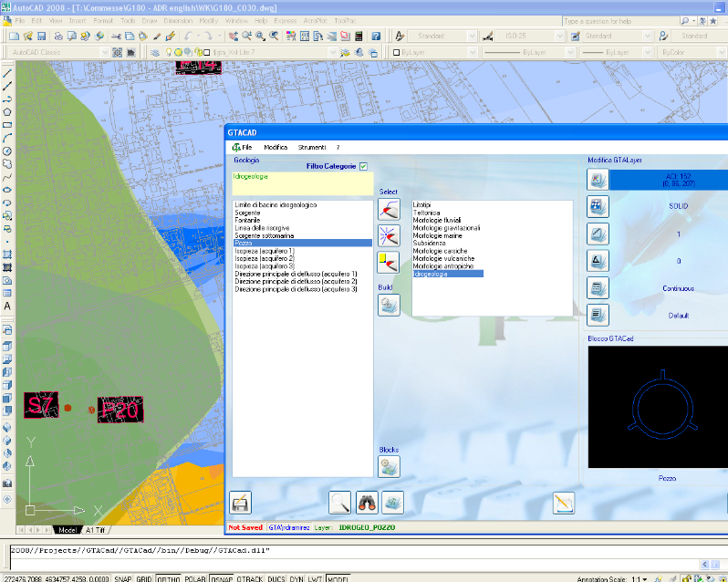The height and width of the screenshot is (582, 728).
Task: Toggle GRID display in status bar
Action: [x=144, y=578]
